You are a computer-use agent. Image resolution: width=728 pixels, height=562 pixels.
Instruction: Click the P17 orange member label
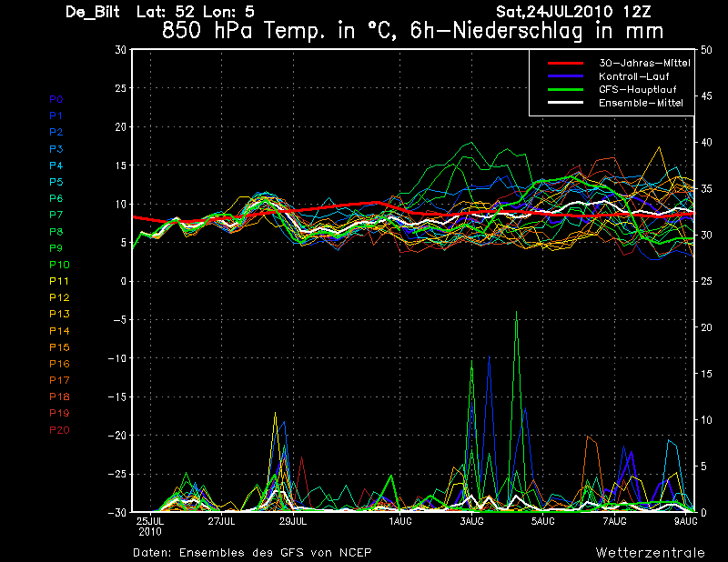[59, 380]
